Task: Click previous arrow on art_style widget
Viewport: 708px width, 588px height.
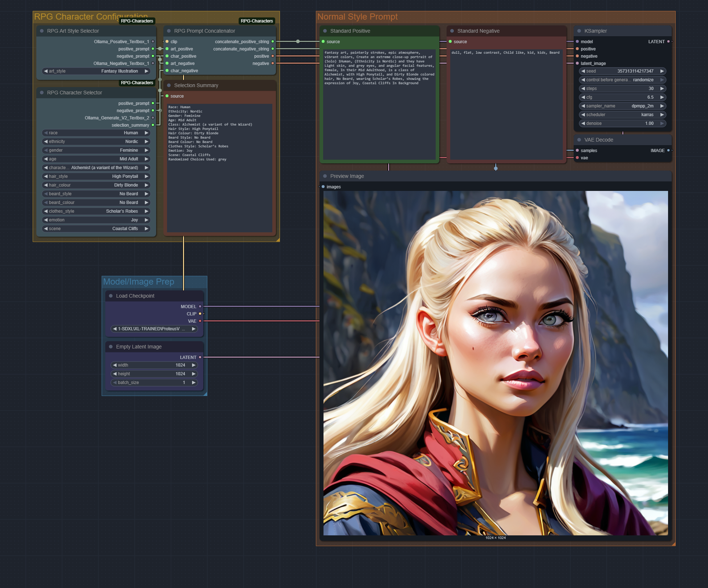Action: point(46,71)
